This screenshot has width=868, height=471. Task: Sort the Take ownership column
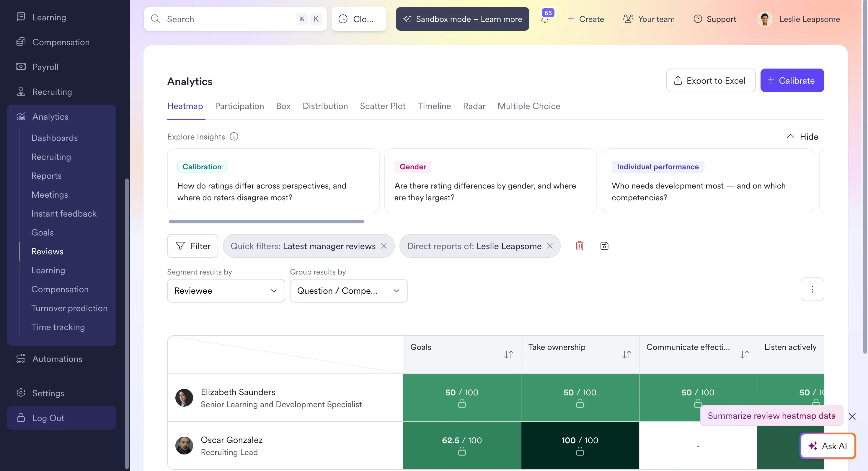(x=626, y=354)
